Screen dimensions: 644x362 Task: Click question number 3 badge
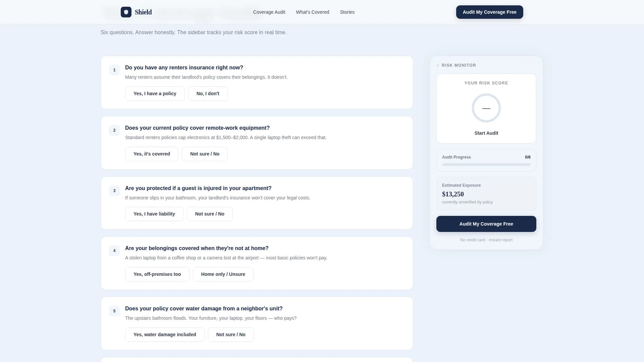pos(114,191)
